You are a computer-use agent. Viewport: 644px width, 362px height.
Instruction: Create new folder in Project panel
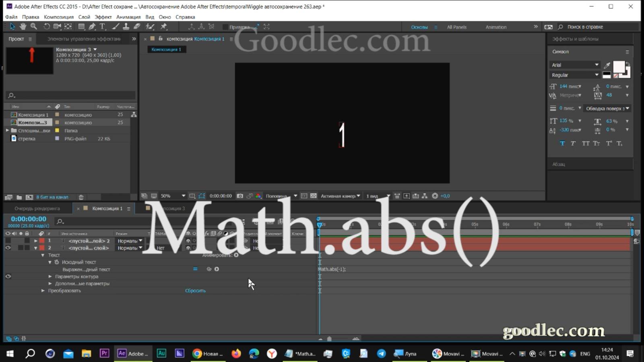(19, 197)
